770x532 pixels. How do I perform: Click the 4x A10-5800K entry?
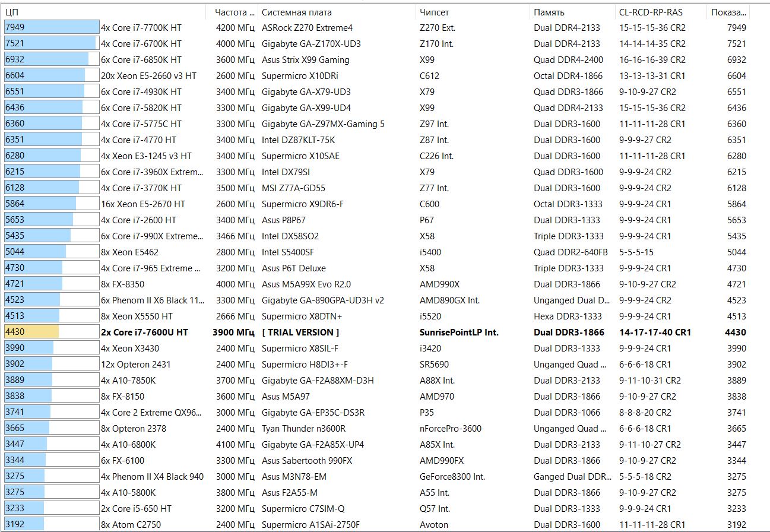coord(128,493)
